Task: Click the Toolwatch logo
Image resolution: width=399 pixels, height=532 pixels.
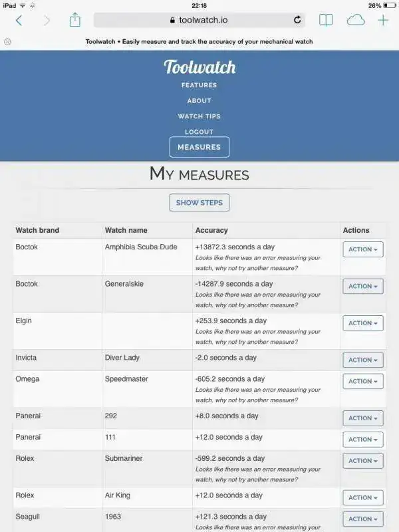Action: point(199,67)
